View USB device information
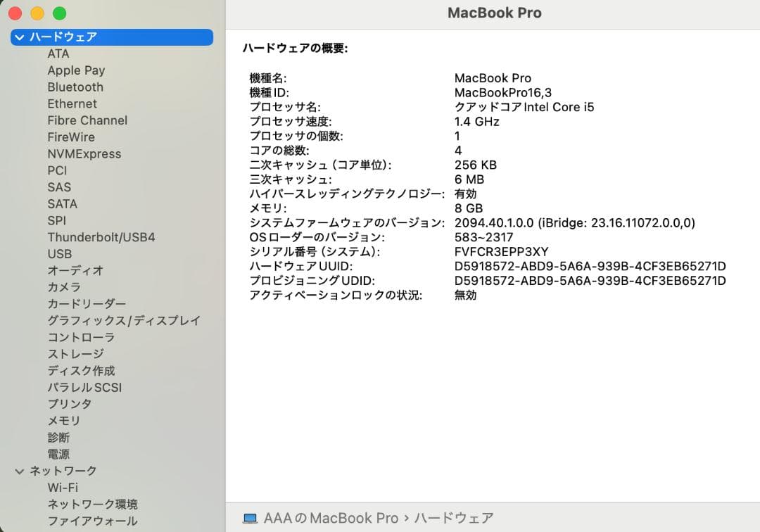 (x=60, y=253)
